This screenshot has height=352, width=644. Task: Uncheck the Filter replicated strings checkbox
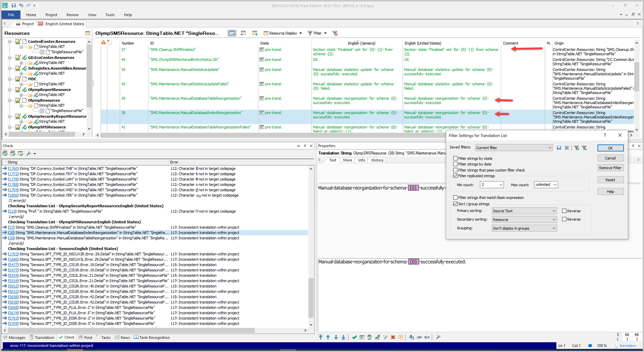click(455, 175)
